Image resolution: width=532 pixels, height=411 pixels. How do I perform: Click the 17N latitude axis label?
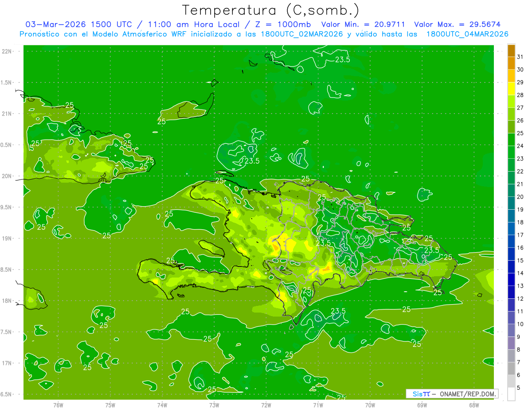coord(7,363)
